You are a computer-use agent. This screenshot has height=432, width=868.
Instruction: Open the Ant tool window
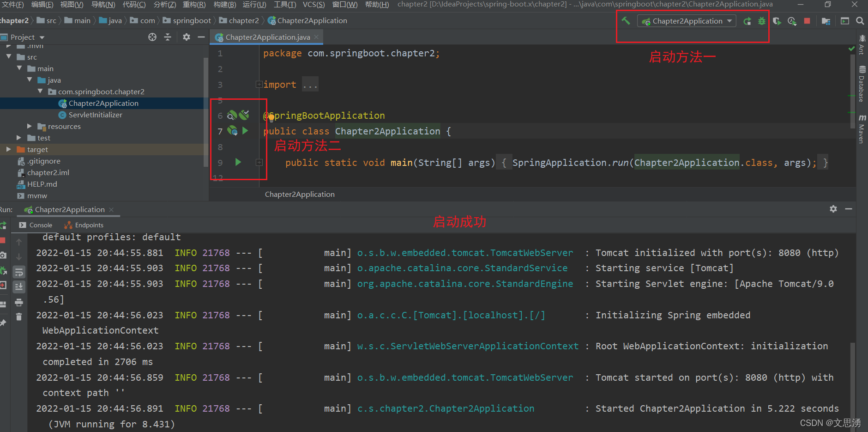(862, 45)
